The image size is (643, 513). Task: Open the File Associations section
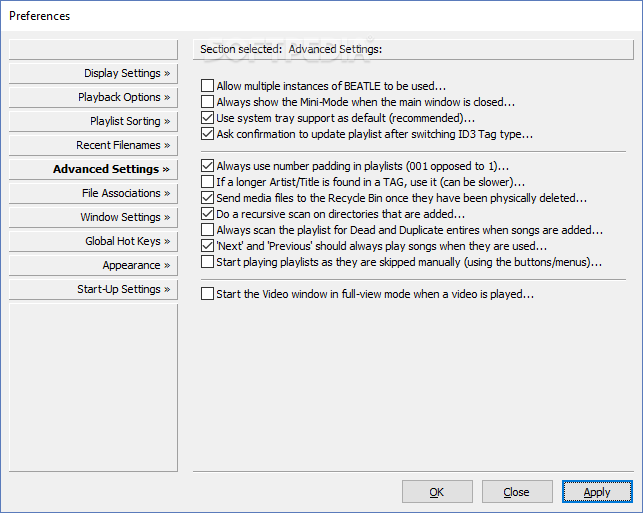93,193
